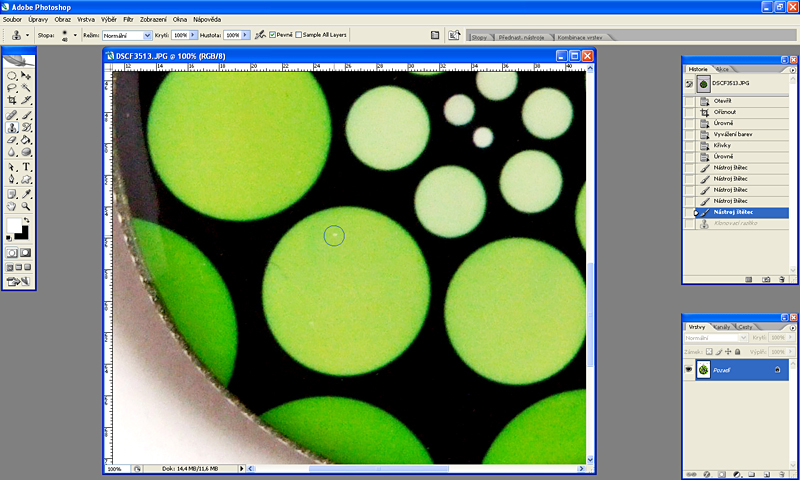Select the Move tool

tap(26, 75)
